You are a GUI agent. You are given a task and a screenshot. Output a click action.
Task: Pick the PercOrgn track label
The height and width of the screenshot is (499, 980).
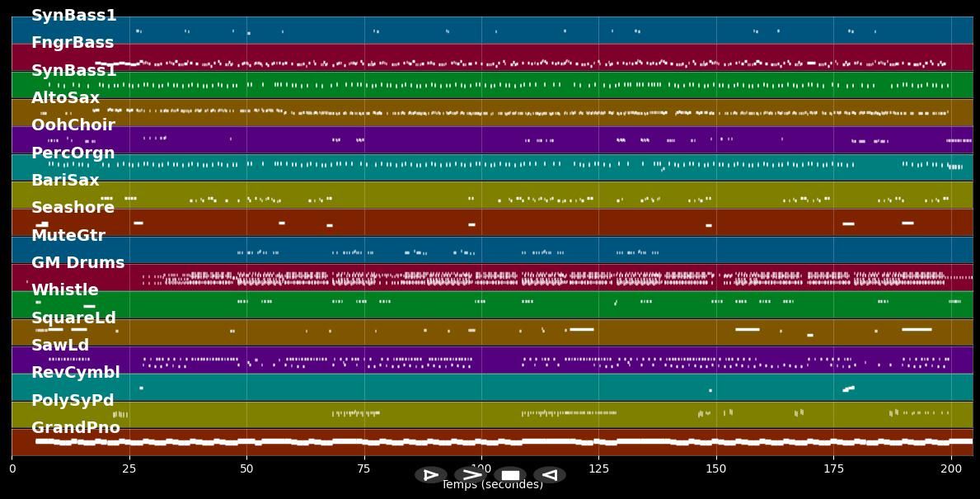(x=73, y=153)
